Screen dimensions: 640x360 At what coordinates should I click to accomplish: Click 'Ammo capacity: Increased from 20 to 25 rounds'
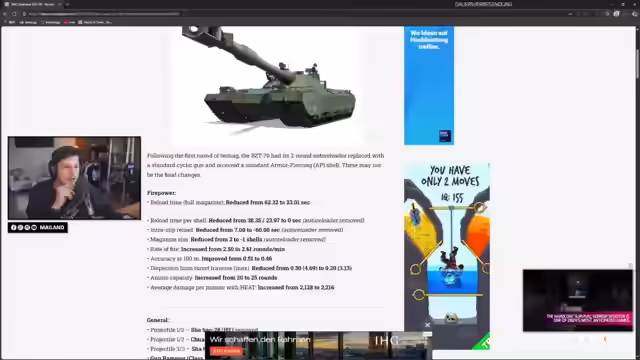coord(212,278)
